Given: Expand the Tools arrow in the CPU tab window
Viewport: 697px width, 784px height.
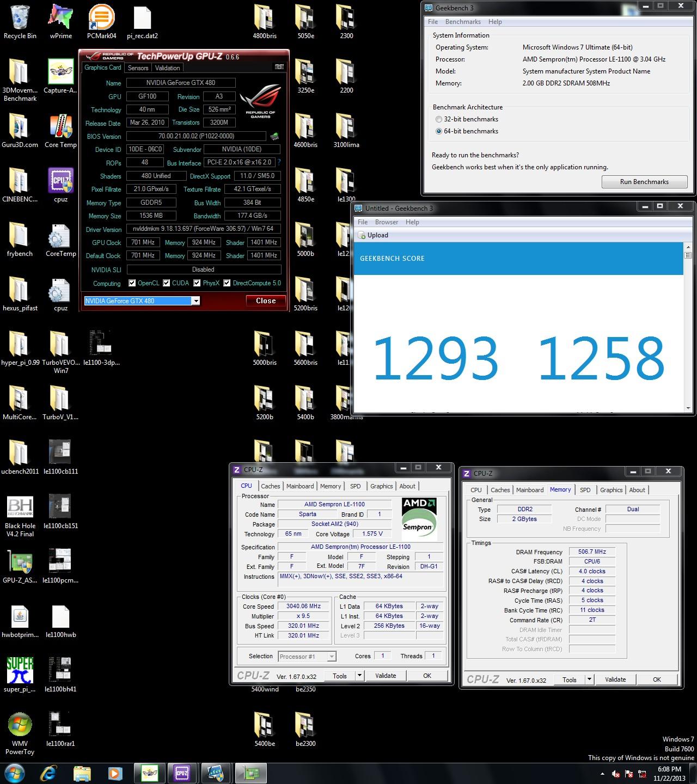Looking at the screenshot, I should tap(359, 676).
